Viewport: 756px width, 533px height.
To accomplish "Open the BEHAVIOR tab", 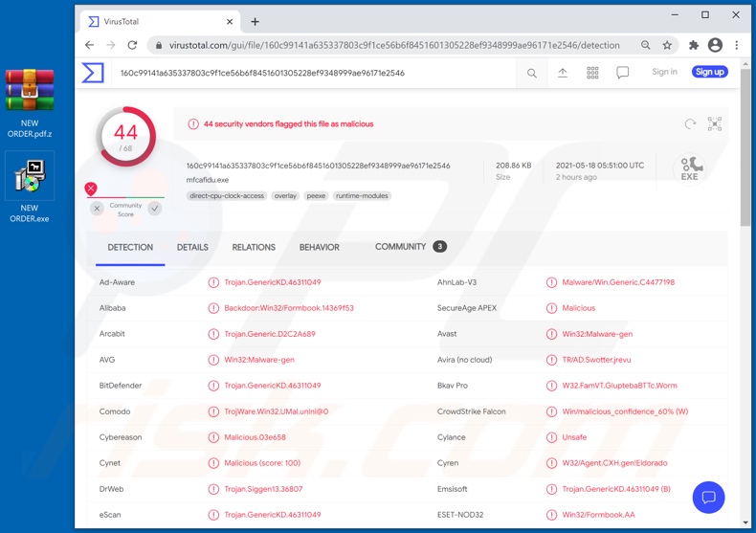I will 320,247.
